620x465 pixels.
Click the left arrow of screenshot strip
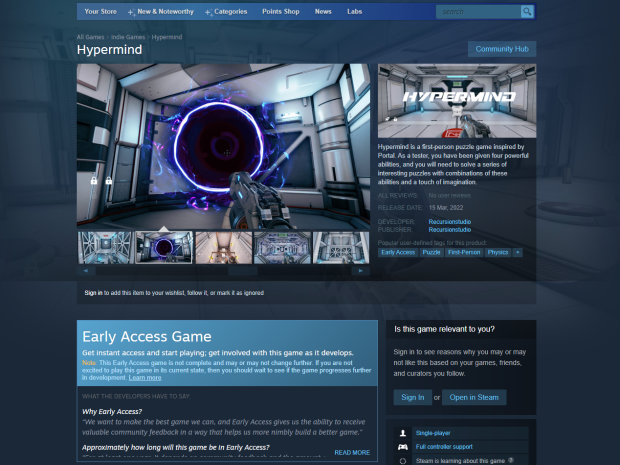pyautogui.click(x=86, y=271)
